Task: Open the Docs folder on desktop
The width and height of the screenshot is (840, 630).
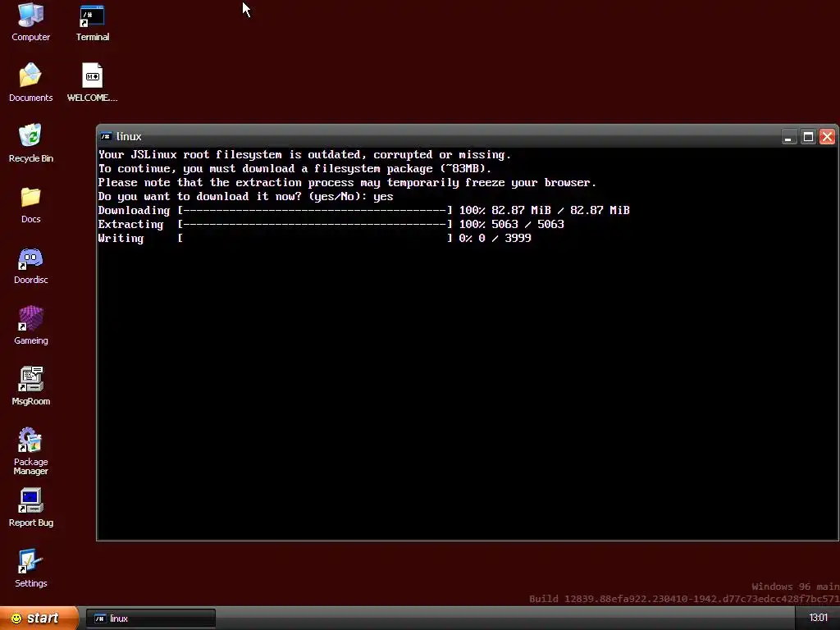Action: 30,204
